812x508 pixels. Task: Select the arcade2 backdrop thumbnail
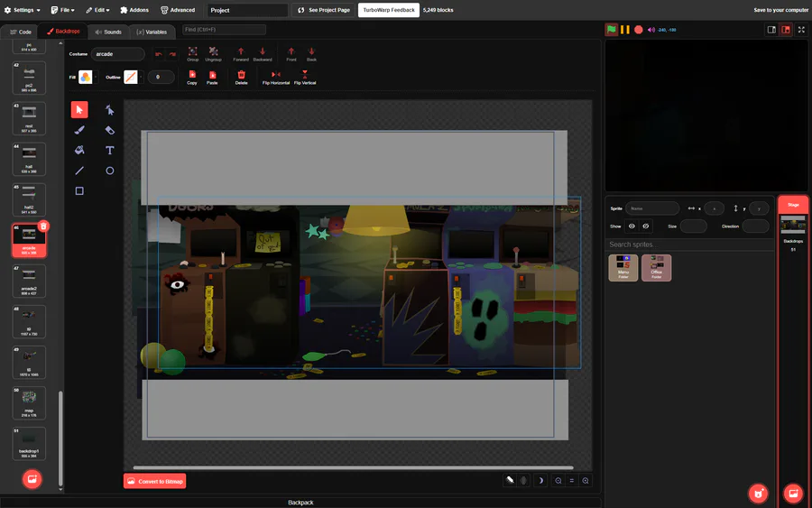29,282
